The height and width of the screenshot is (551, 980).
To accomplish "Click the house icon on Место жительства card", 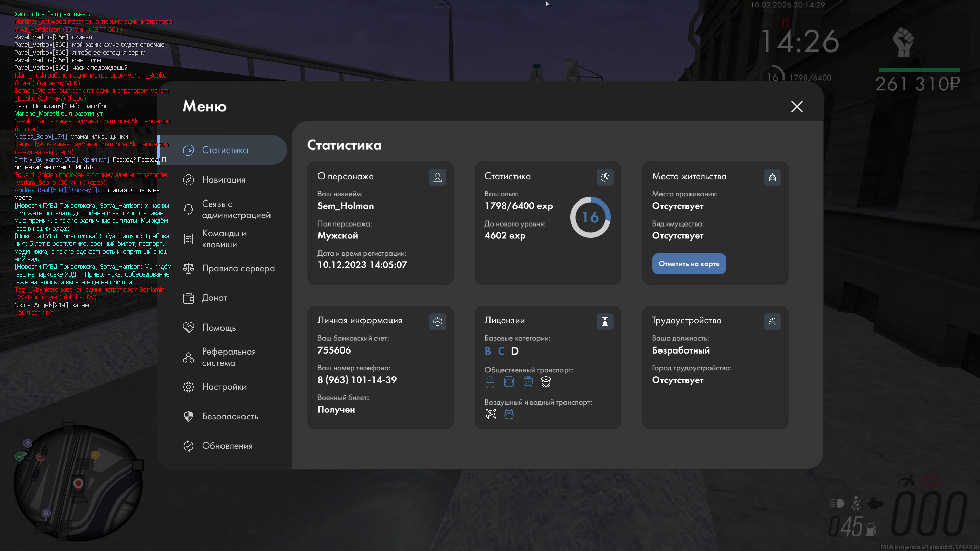I will click(x=772, y=177).
